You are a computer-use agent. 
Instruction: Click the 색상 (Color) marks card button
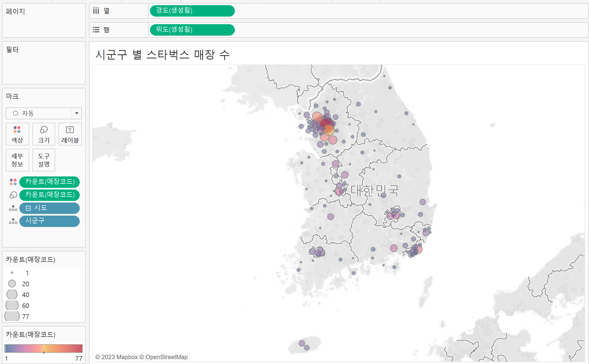[x=17, y=134]
